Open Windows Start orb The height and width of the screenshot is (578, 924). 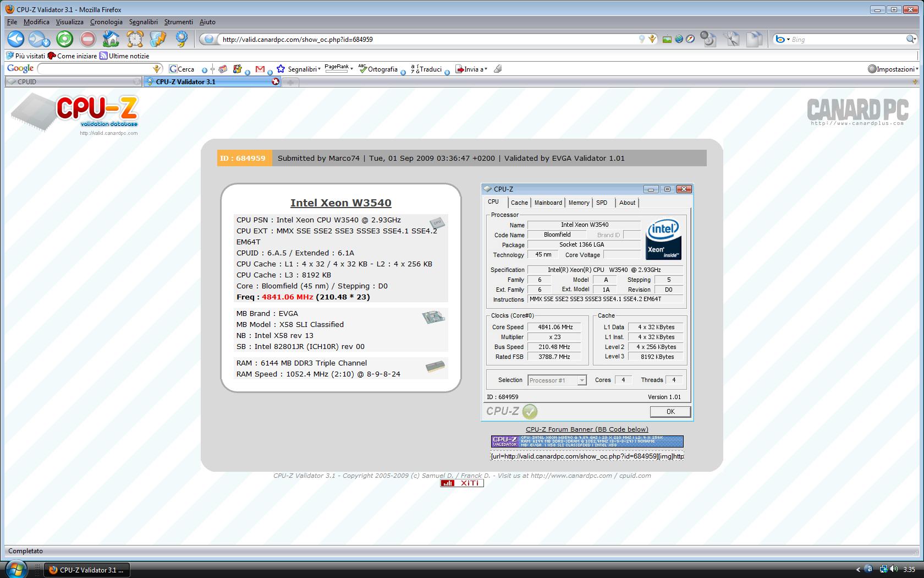pyautogui.click(x=15, y=569)
